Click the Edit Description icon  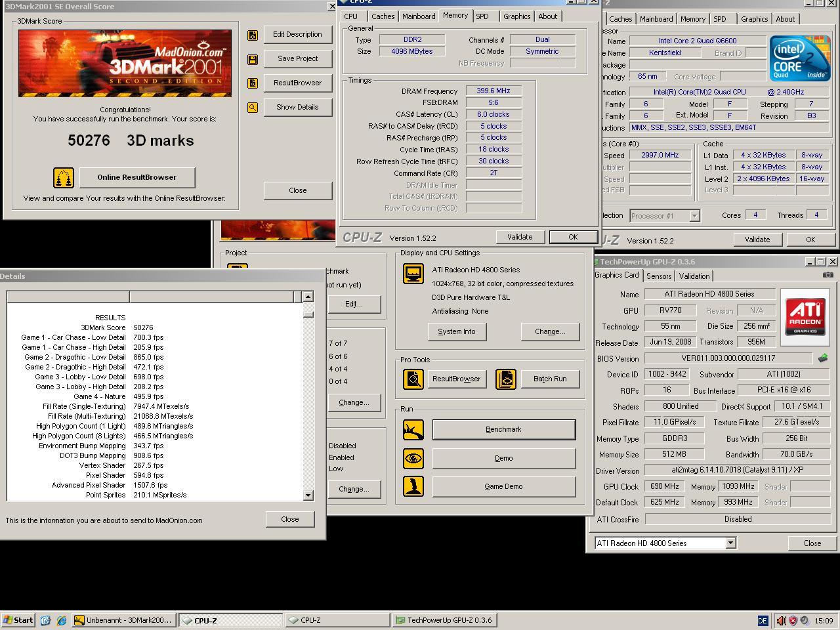coord(253,35)
